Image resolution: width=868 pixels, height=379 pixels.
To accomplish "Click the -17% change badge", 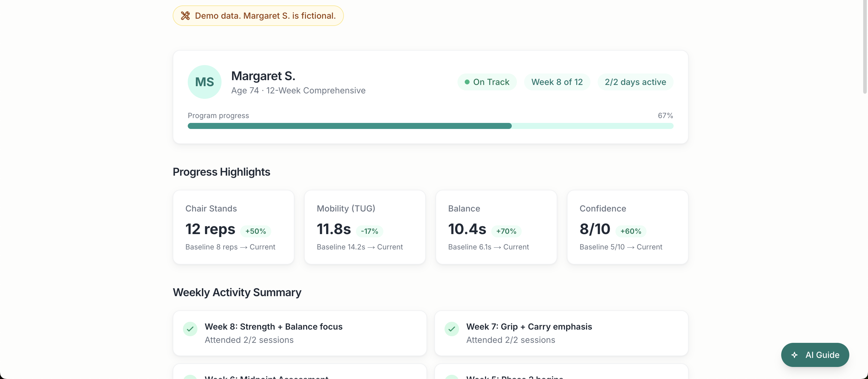I will 369,231.
